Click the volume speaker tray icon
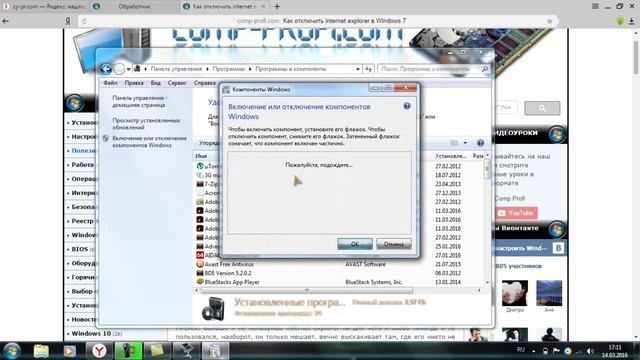Image resolution: width=640 pixels, height=360 pixels. (590, 351)
